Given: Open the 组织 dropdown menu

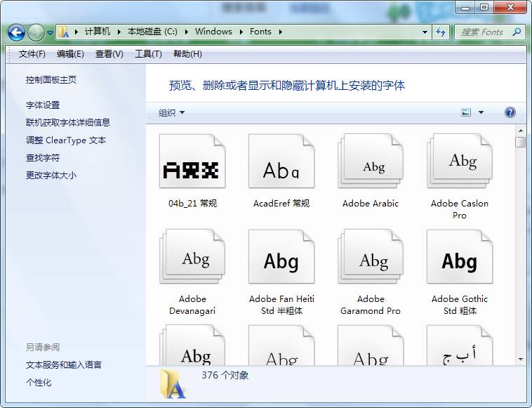Looking at the screenshot, I should click(172, 112).
